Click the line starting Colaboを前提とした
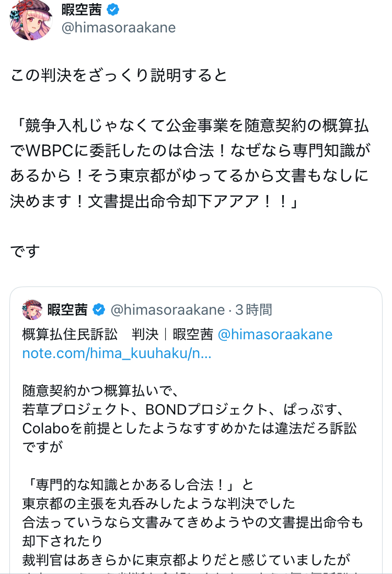This screenshot has height=574, width=392. [189, 428]
